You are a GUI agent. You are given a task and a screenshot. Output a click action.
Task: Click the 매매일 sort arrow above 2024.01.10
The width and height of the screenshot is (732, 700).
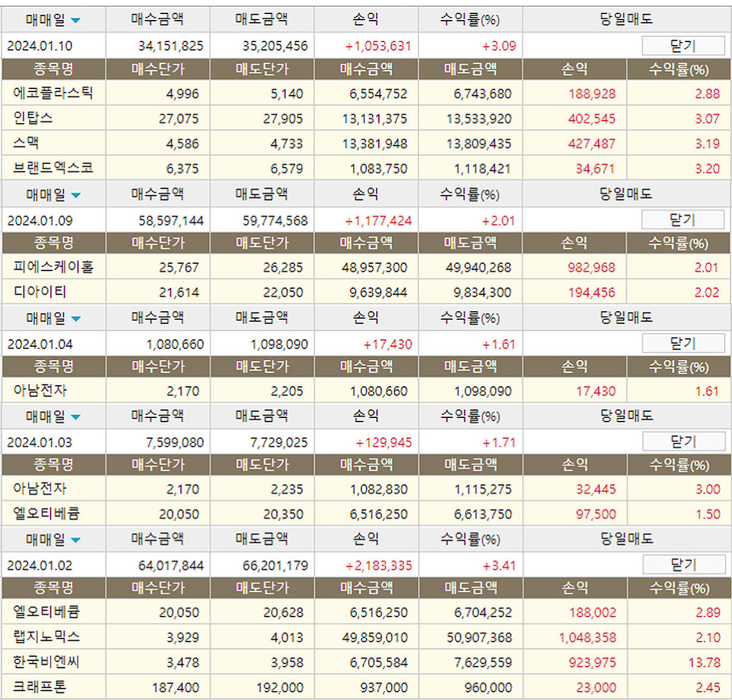click(75, 21)
